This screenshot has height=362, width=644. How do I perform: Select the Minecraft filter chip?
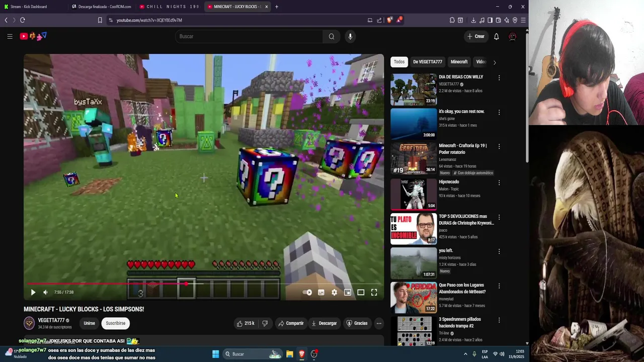point(459,62)
